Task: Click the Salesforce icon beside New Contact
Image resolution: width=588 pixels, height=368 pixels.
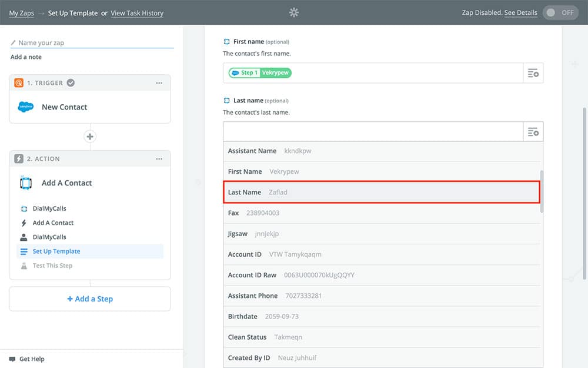Action: 26,107
